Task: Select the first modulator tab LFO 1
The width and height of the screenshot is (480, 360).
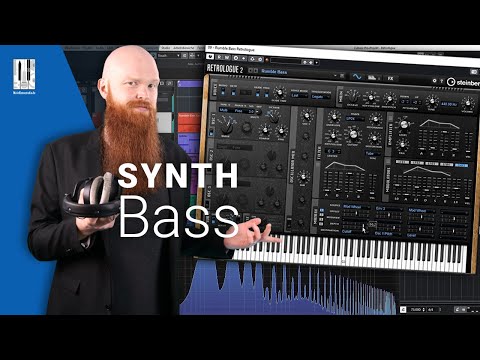Action: (402, 162)
